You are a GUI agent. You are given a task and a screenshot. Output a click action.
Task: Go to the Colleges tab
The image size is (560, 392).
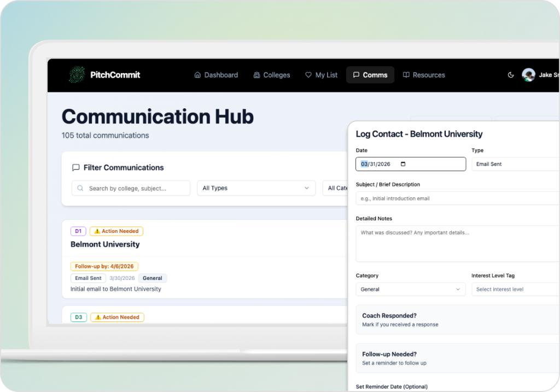click(272, 75)
